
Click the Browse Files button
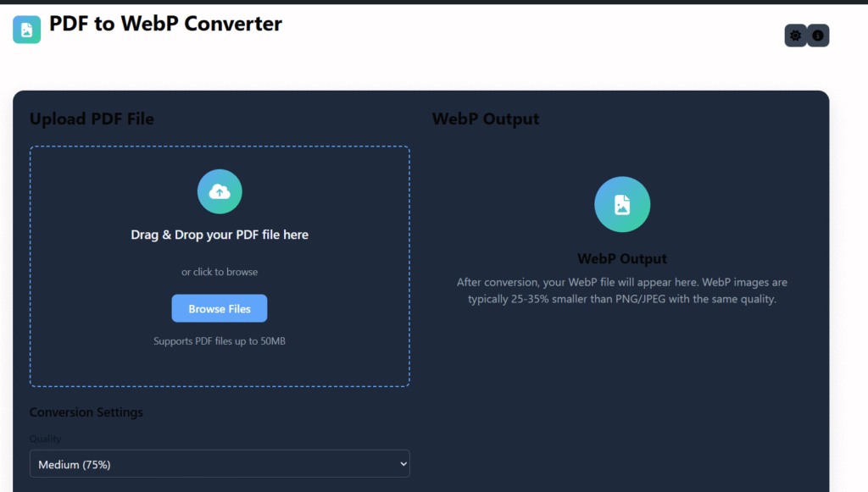(220, 307)
